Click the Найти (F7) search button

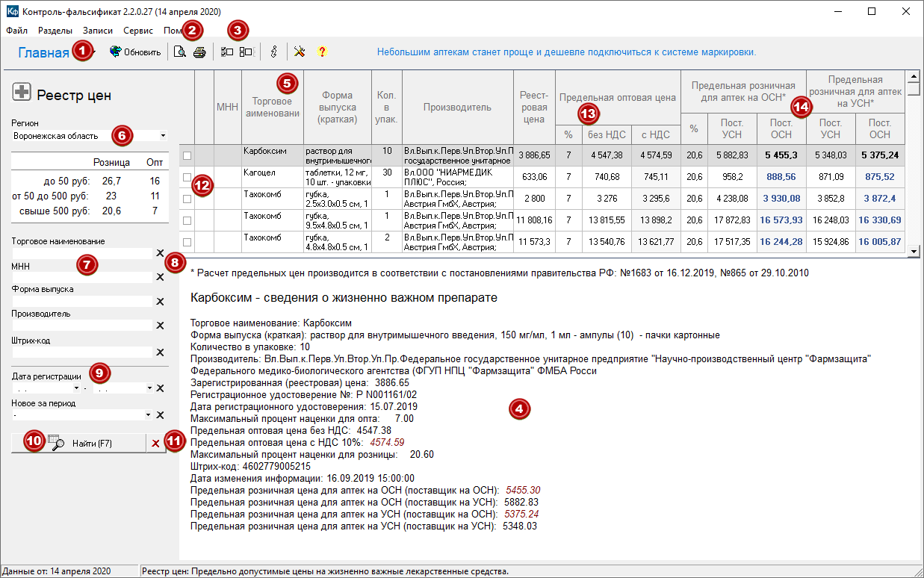78,444
